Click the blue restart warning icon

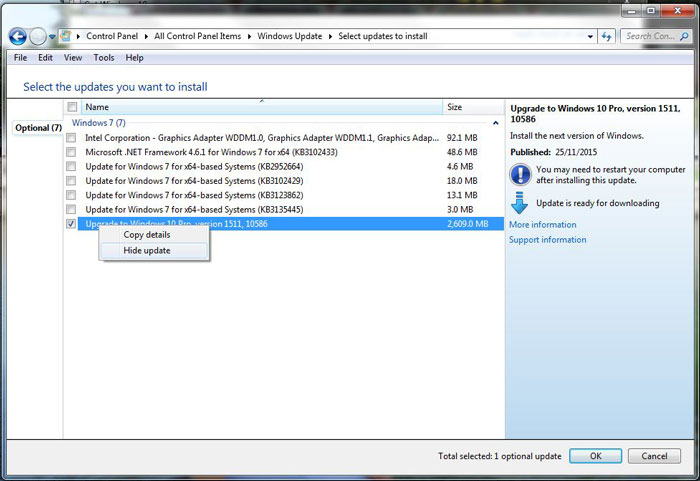(521, 175)
